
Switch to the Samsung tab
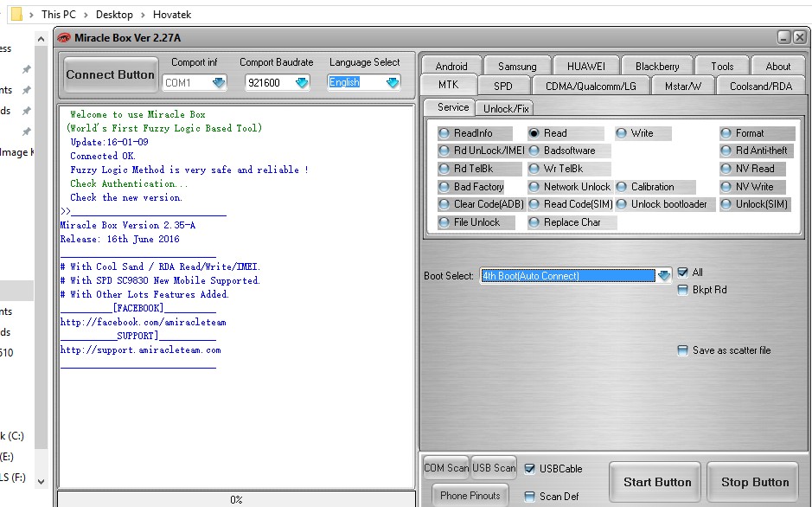[x=517, y=67]
